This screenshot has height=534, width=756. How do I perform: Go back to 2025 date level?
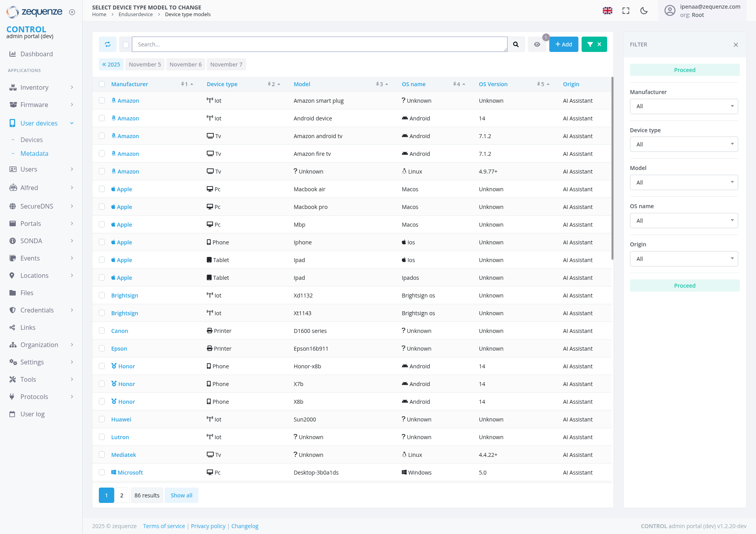pos(111,65)
